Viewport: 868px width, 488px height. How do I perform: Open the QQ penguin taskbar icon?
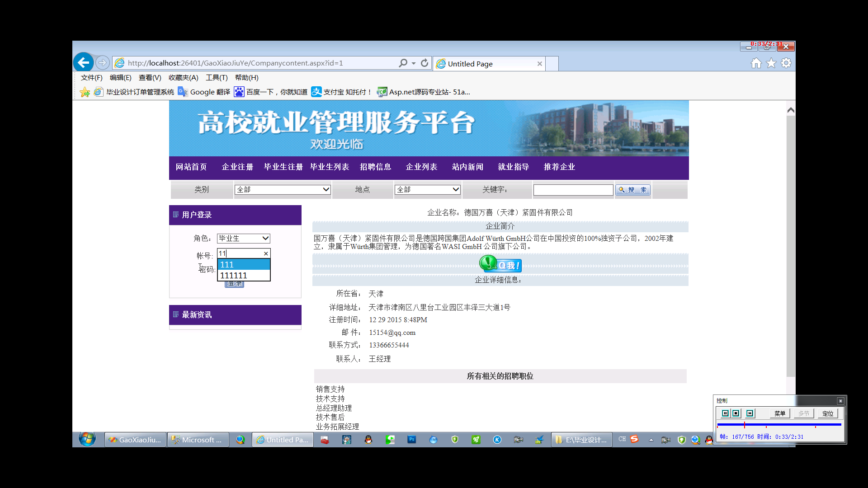(368, 440)
